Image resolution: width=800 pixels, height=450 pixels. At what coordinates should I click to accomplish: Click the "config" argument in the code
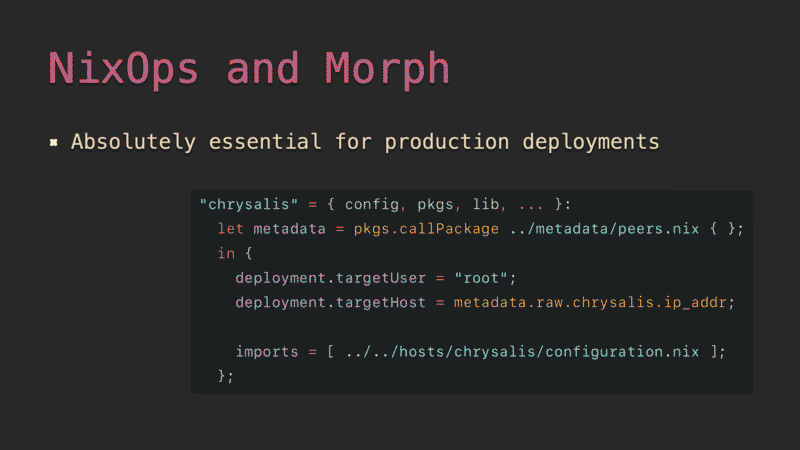coord(371,205)
